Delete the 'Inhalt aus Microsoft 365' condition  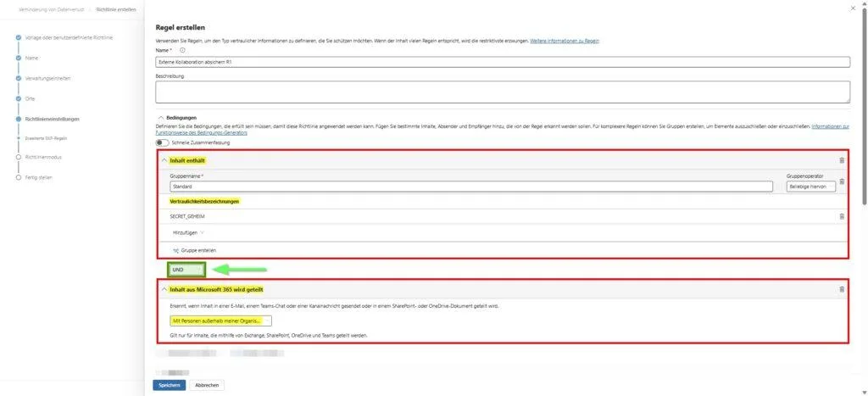coord(841,289)
